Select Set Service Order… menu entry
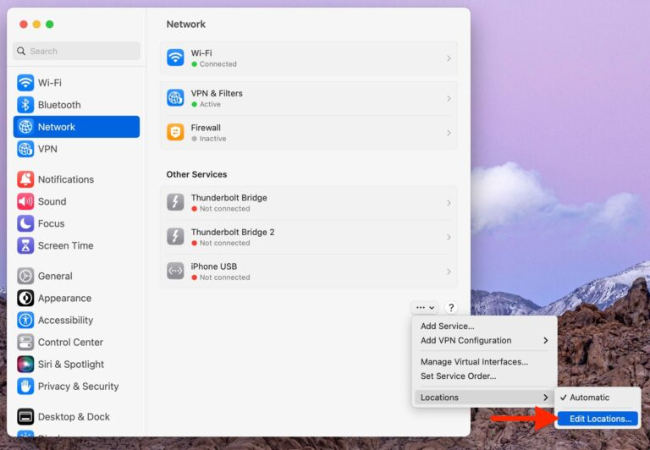This screenshot has height=450, width=650. pyautogui.click(x=458, y=376)
